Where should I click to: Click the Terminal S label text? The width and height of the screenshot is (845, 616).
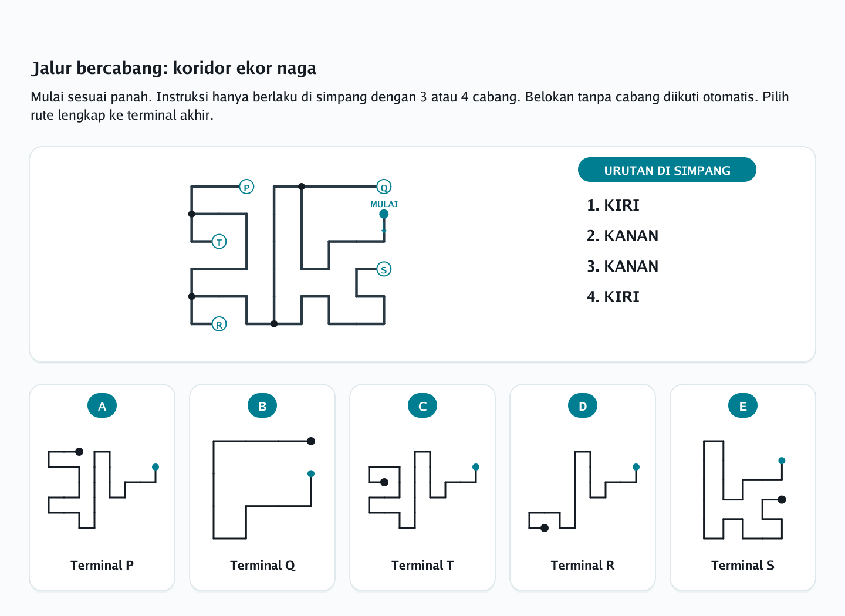click(x=743, y=565)
